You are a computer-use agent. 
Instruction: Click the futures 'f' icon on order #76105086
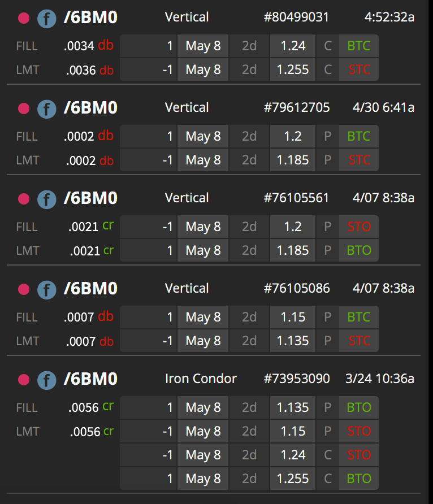[x=46, y=290]
